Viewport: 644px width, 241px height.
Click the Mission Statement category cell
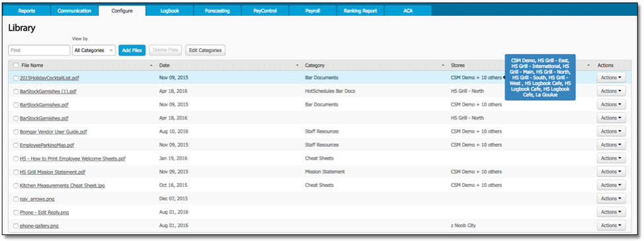tap(325, 172)
